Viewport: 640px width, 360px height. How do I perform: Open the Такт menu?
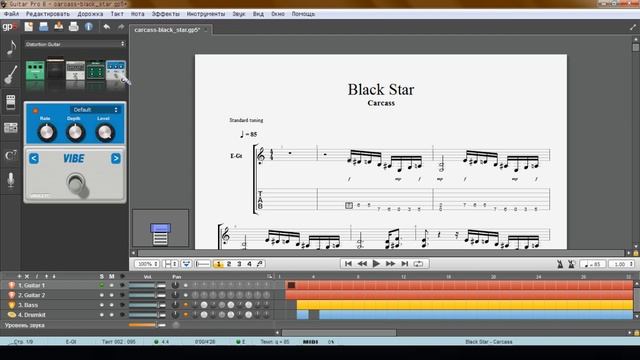click(x=117, y=14)
